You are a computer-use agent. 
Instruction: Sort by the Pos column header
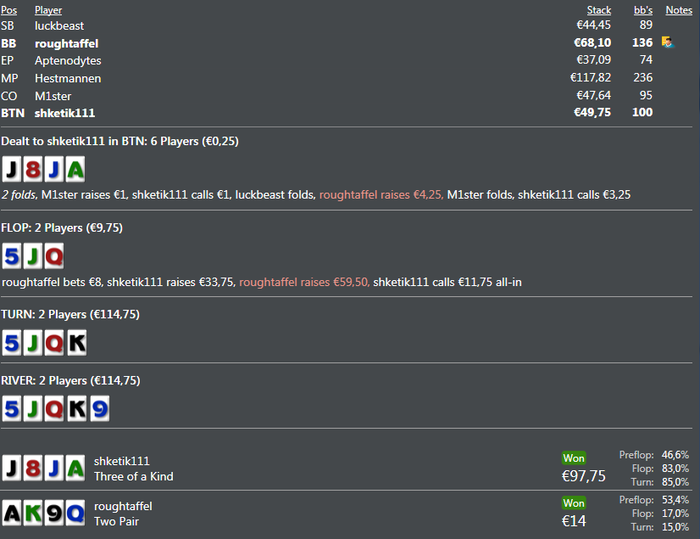[x=9, y=10]
